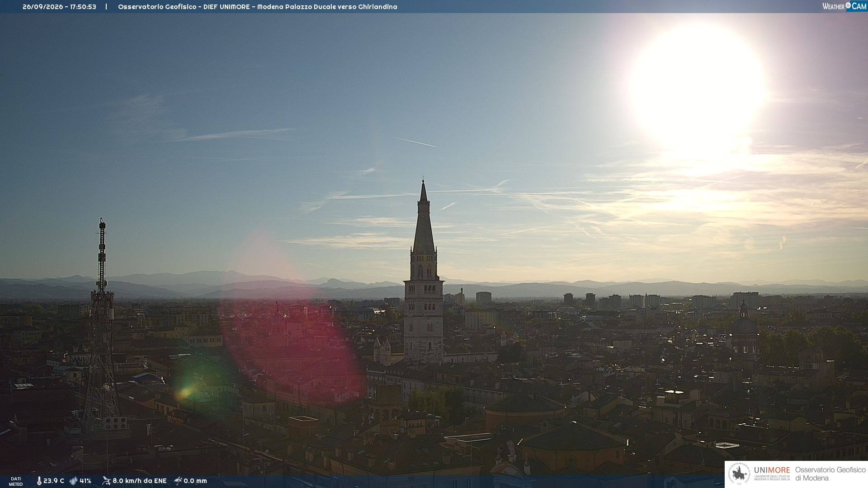Click the Modena Palazzo Ducale verso Ghirlandina title
868x488 pixels.
[x=327, y=7]
